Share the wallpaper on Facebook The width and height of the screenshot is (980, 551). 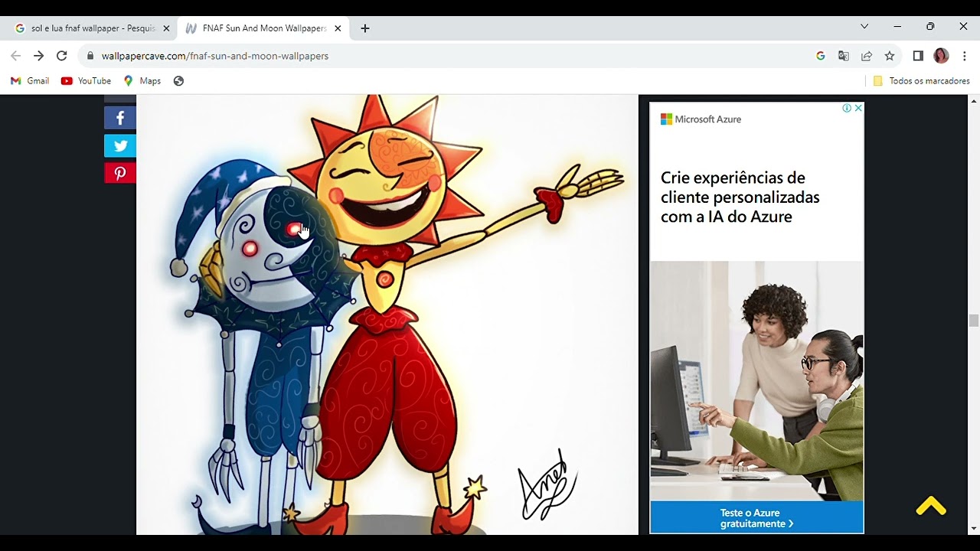[x=120, y=118]
